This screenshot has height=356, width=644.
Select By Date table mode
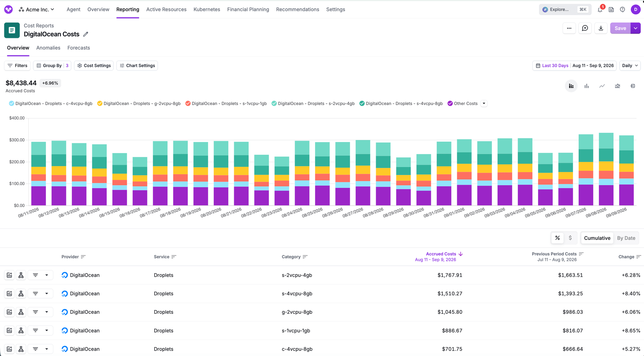tap(626, 238)
